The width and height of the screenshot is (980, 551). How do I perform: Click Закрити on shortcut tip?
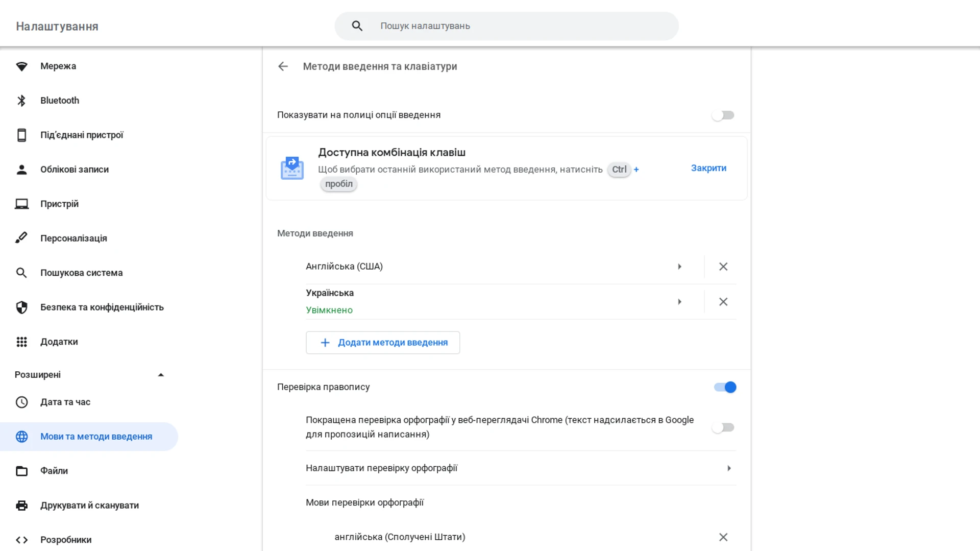(x=708, y=168)
